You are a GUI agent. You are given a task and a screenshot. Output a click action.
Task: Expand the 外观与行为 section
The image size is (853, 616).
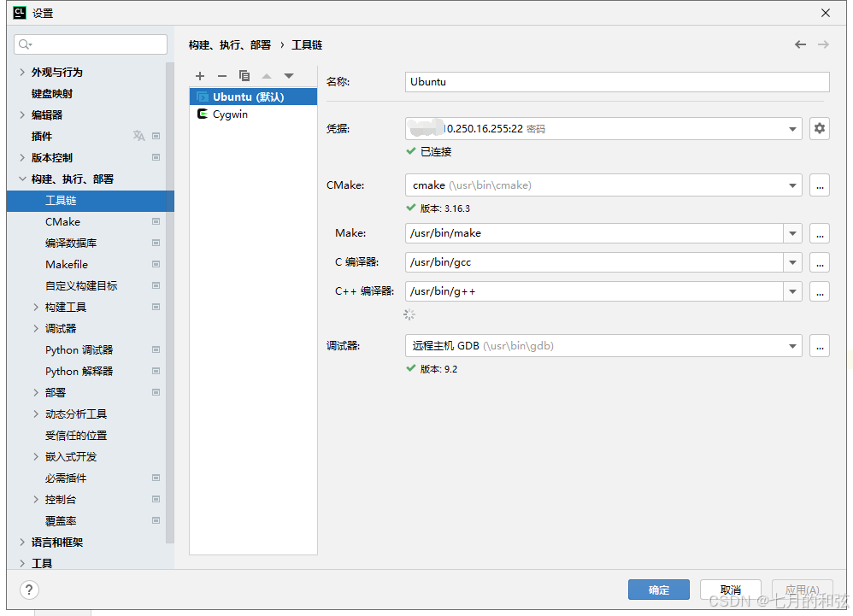point(22,73)
